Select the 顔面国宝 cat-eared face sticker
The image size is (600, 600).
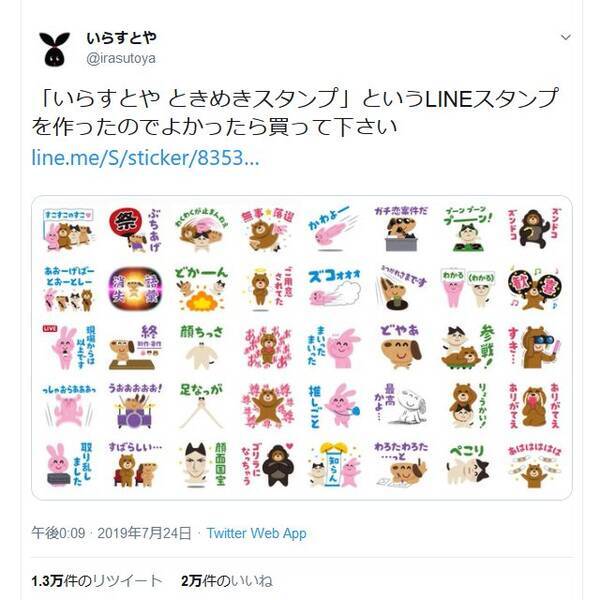202,465
